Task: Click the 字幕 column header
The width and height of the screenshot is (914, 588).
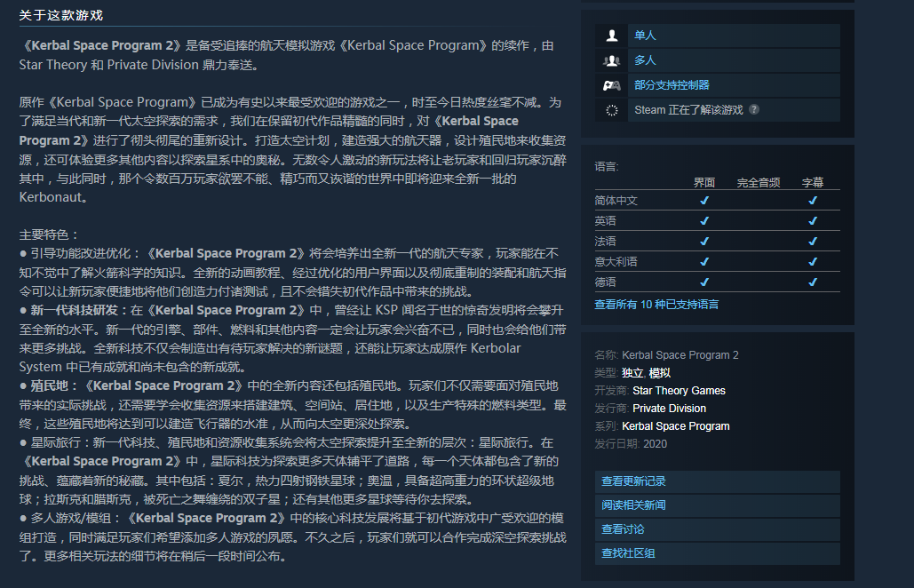Action: click(813, 182)
